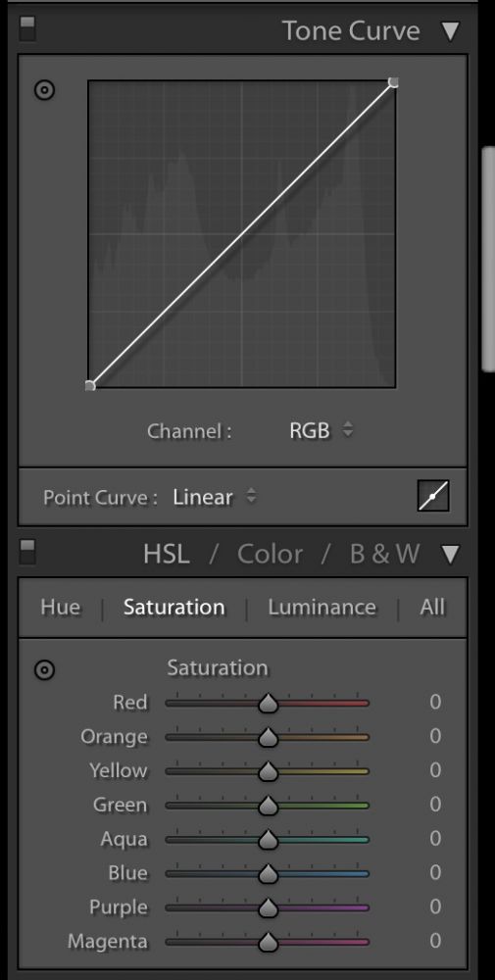Viewport: 495px width, 980px height.
Task: Switch panel mode to B & W
Action: click(x=384, y=555)
